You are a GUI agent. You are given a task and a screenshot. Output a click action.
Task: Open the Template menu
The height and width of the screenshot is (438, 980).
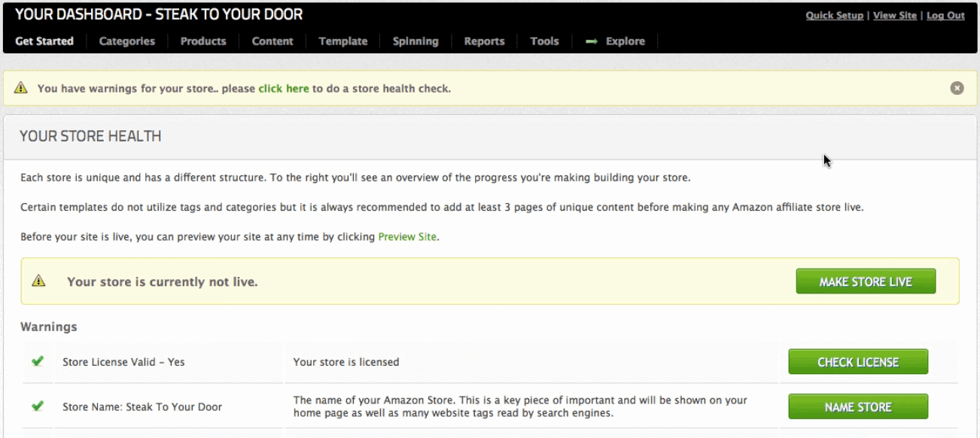click(x=343, y=41)
